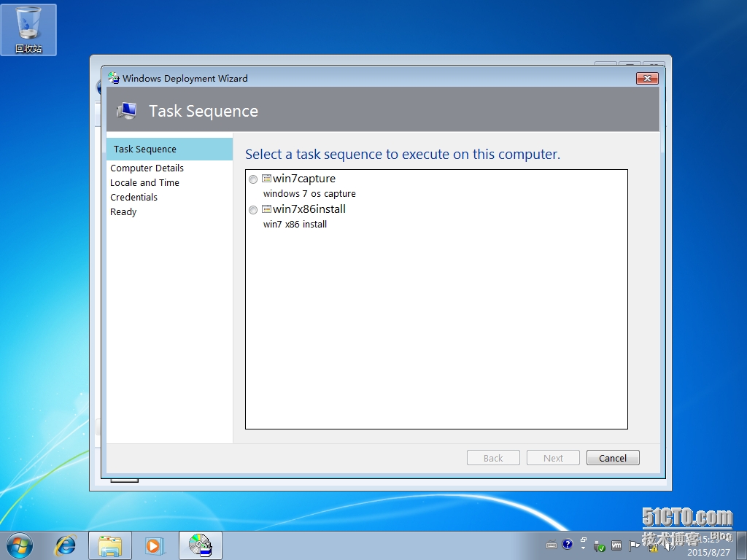Image resolution: width=747 pixels, height=560 pixels.
Task: Open the Action Center flag icon
Action: click(x=634, y=545)
